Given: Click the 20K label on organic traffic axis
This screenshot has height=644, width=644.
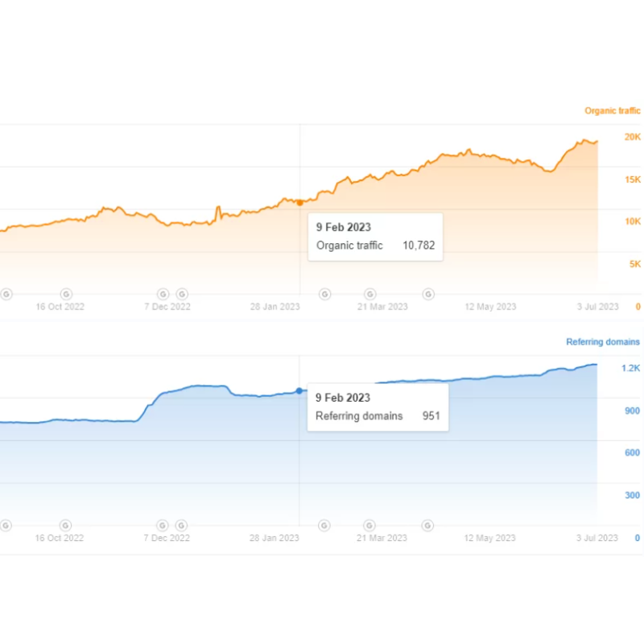Looking at the screenshot, I should pos(633,137).
